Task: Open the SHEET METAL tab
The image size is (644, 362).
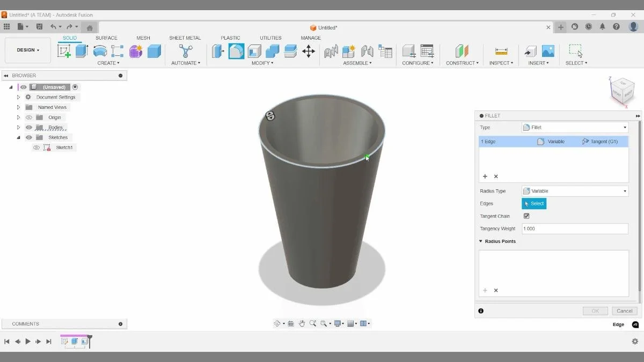Action: [x=185, y=38]
